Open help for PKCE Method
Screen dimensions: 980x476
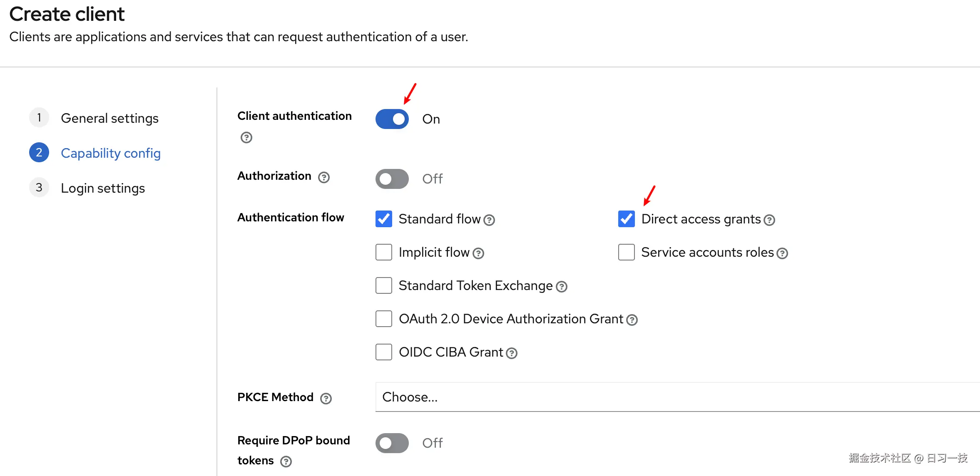click(x=326, y=398)
